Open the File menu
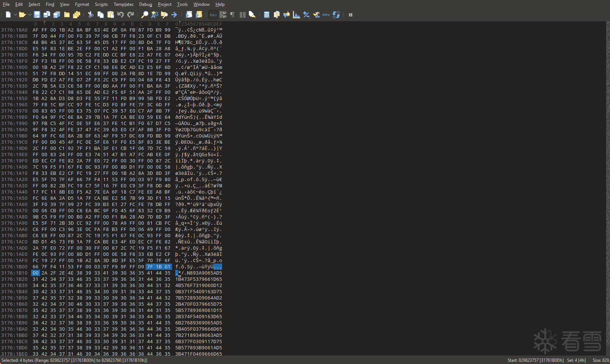The height and width of the screenshot is (364, 610). click(6, 4)
